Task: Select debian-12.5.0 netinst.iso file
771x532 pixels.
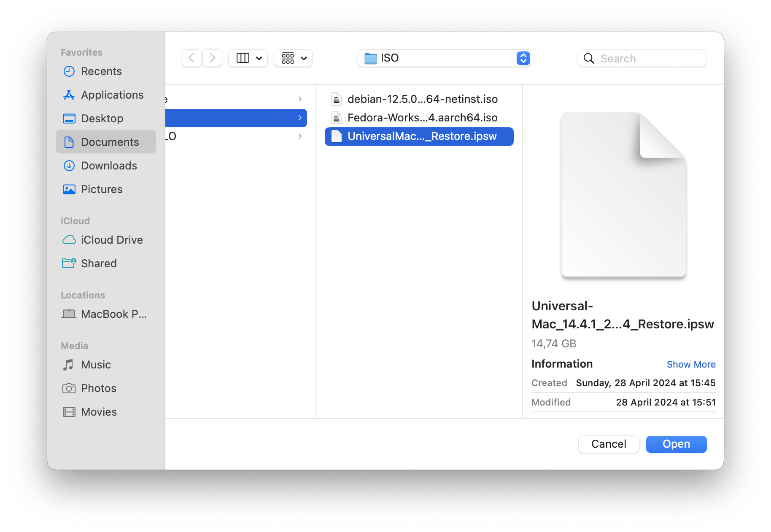Action: [x=419, y=99]
